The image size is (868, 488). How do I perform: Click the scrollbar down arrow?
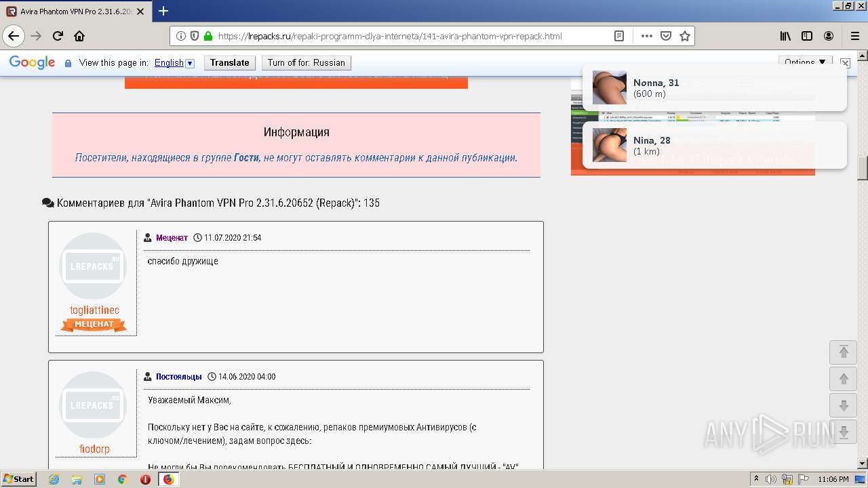point(863,464)
